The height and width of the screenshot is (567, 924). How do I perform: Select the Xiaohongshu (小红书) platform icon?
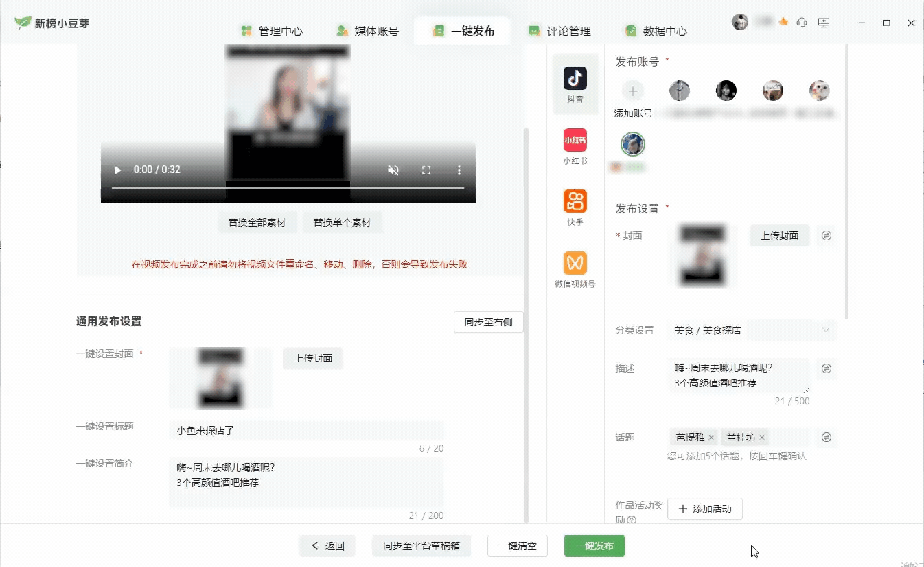(575, 141)
